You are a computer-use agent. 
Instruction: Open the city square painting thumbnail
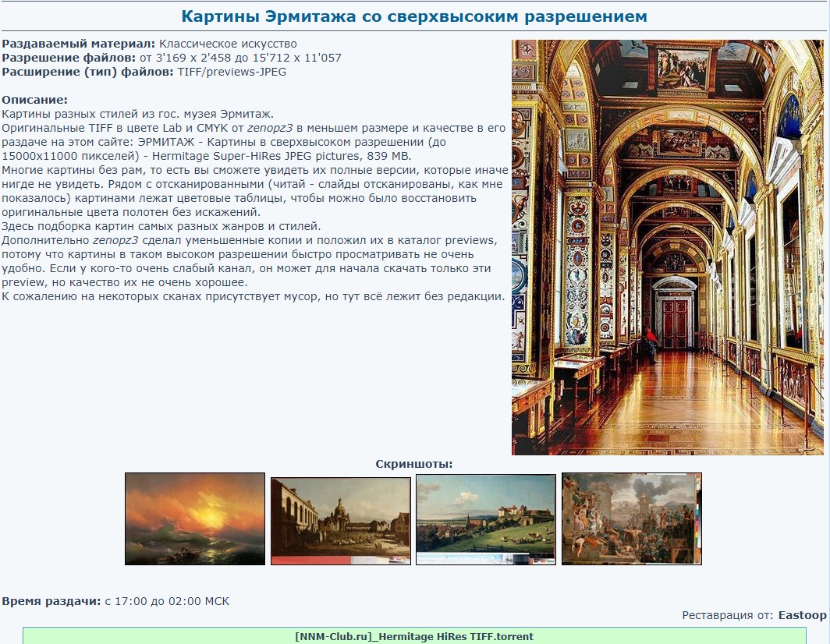click(340, 521)
